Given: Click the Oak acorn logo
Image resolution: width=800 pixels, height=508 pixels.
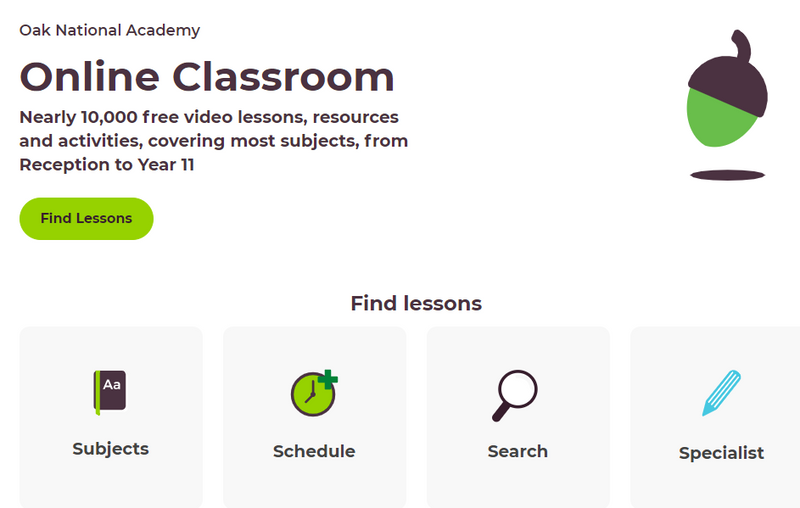Looking at the screenshot, I should (727, 104).
